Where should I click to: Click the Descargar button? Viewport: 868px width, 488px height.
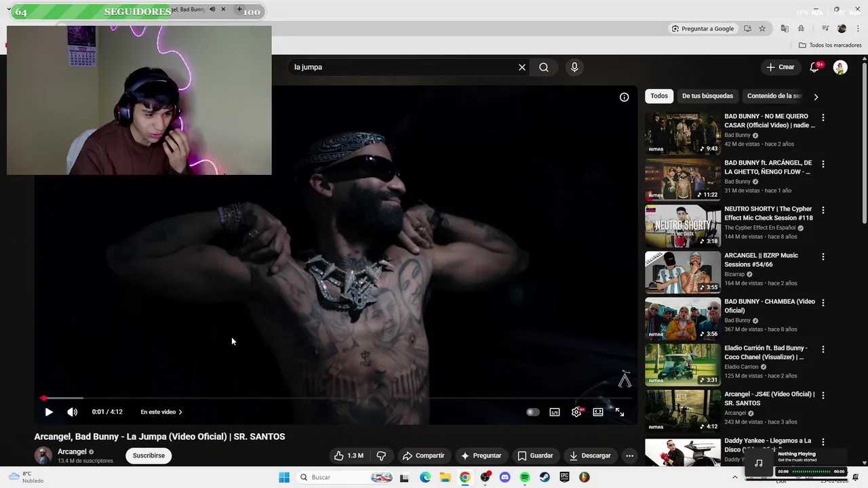590,455
